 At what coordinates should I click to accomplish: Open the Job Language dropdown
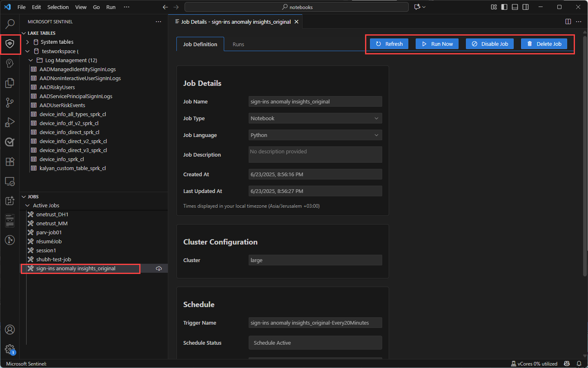click(x=315, y=135)
